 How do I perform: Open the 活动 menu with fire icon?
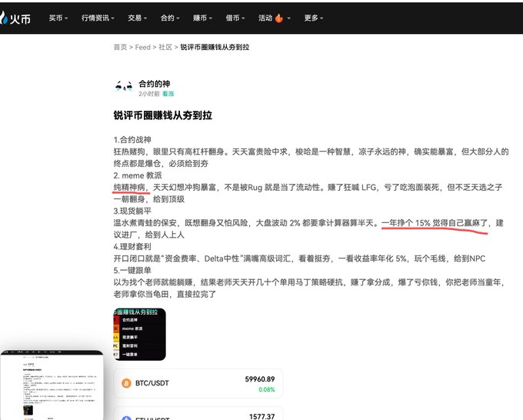coord(274,18)
